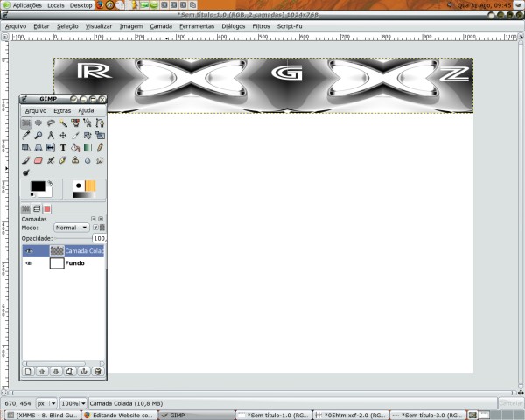Select the Paths tool
The height and width of the screenshot is (420, 525).
[x=100, y=122]
